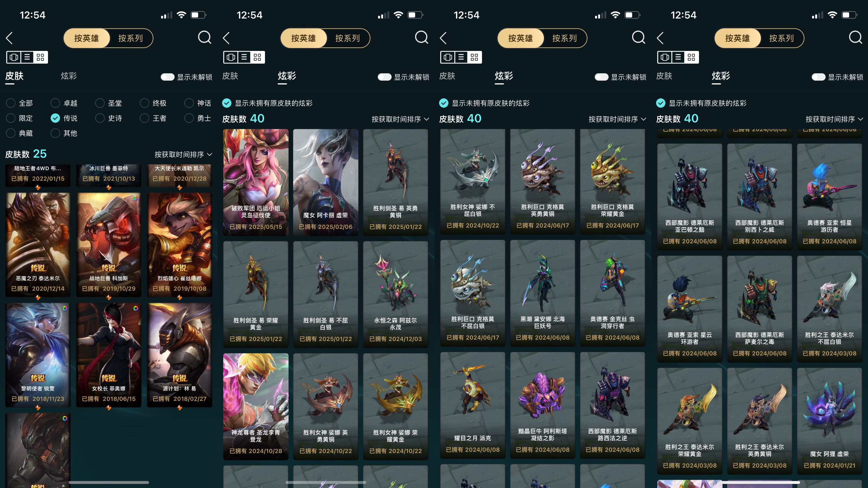
Task: Open 按获取时间排序 sort above 胜利剑圣 易 英勇黄铜
Action: 400,119
